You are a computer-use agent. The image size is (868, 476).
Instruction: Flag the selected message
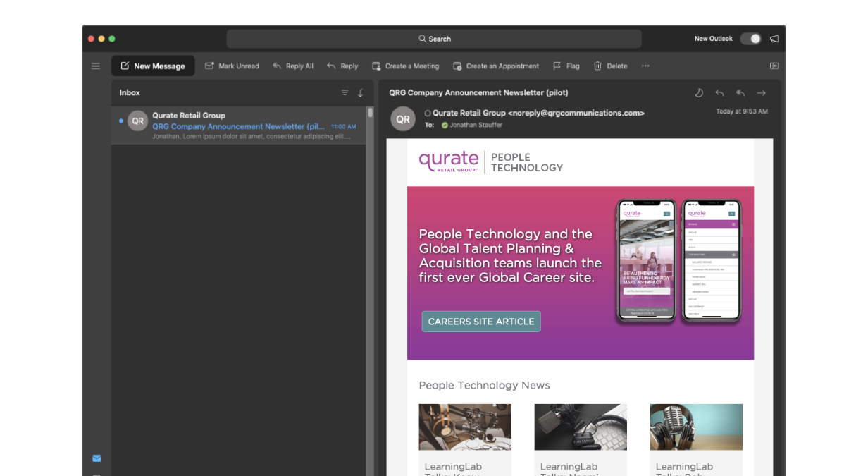click(566, 66)
